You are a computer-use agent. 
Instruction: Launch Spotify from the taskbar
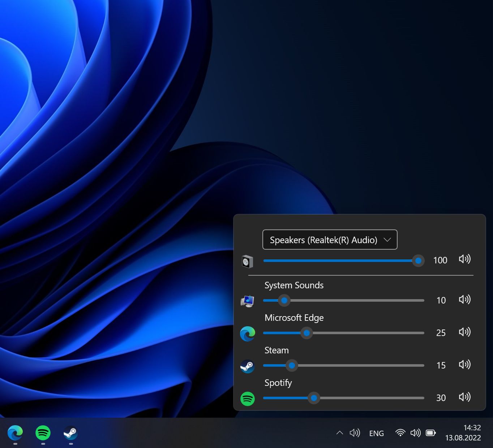43,433
